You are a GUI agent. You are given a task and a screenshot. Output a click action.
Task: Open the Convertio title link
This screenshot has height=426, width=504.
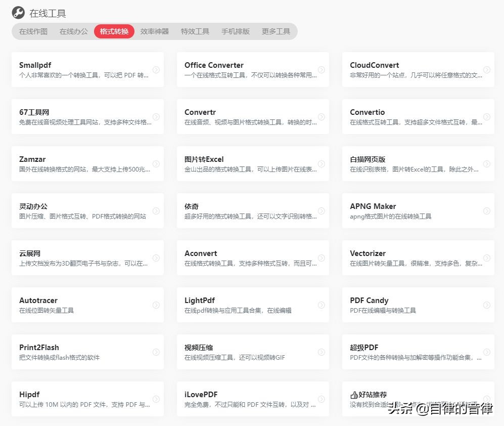pos(368,112)
